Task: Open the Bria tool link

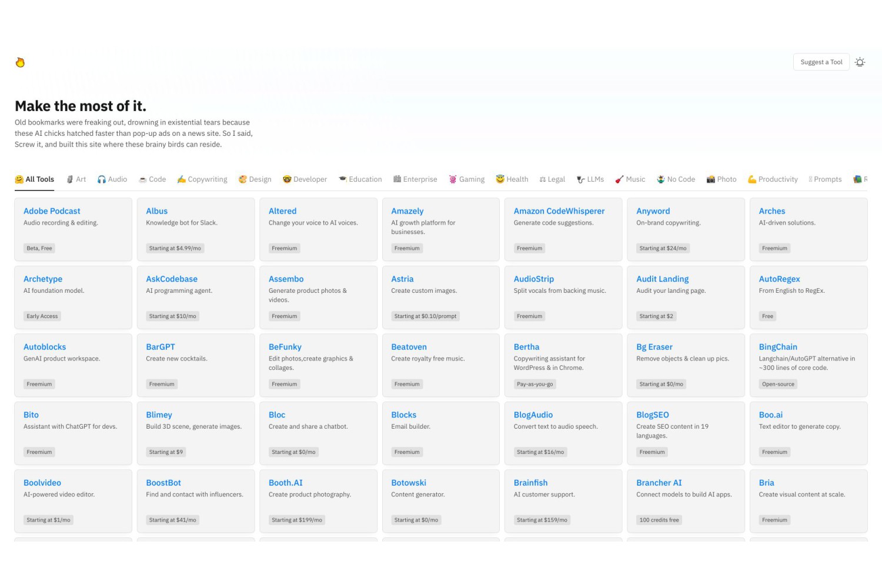Action: point(767,483)
